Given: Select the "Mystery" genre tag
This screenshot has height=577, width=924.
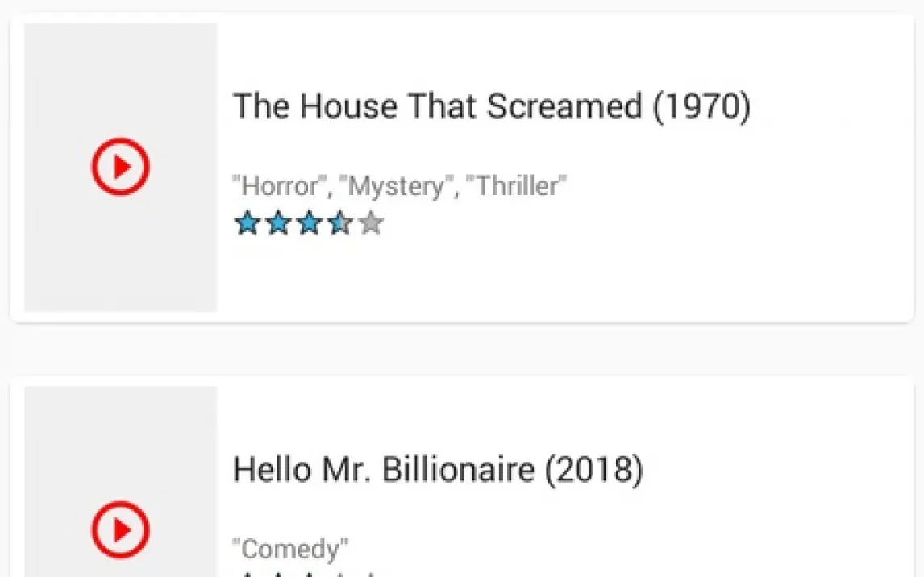Looking at the screenshot, I should click(x=394, y=187).
